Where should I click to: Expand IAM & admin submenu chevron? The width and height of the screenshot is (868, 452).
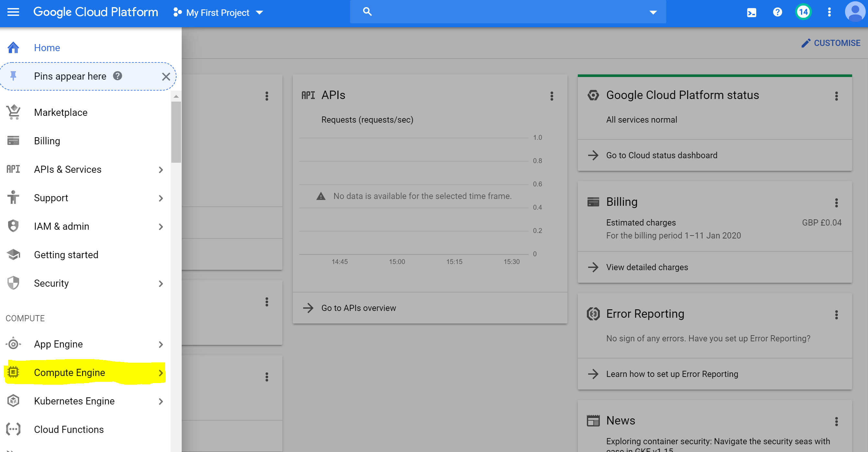point(161,227)
